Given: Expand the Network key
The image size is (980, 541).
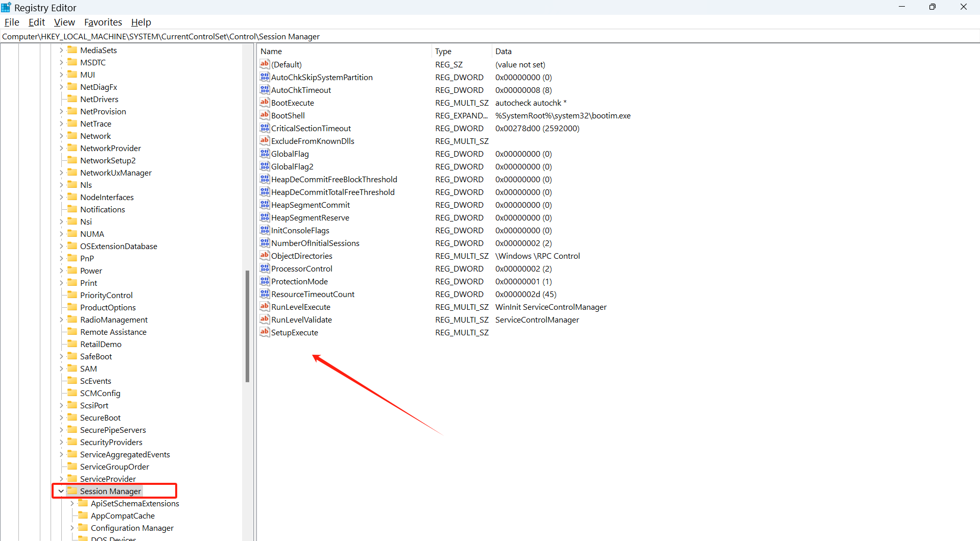Looking at the screenshot, I should pyautogui.click(x=61, y=136).
